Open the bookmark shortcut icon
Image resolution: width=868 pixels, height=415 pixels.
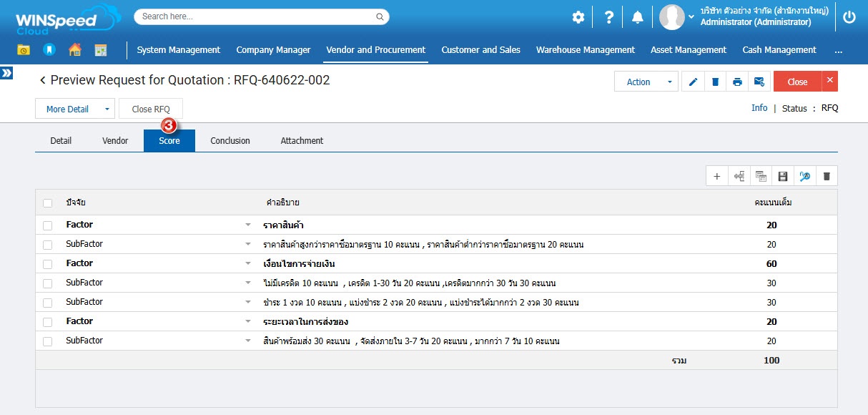click(49, 50)
